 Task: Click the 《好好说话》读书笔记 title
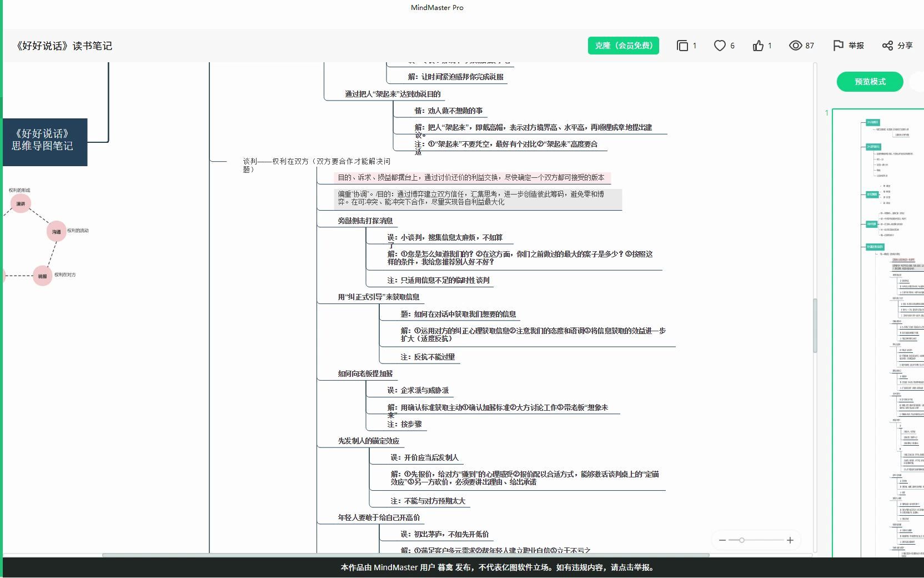point(63,46)
